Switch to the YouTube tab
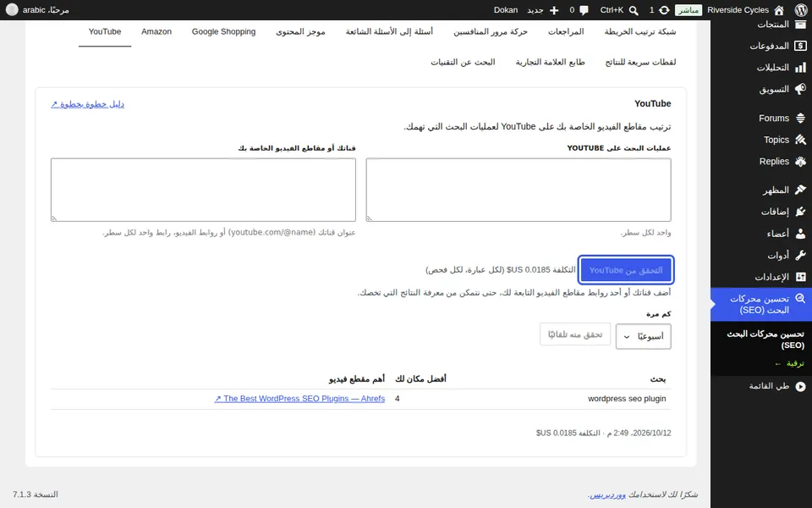 [105, 31]
